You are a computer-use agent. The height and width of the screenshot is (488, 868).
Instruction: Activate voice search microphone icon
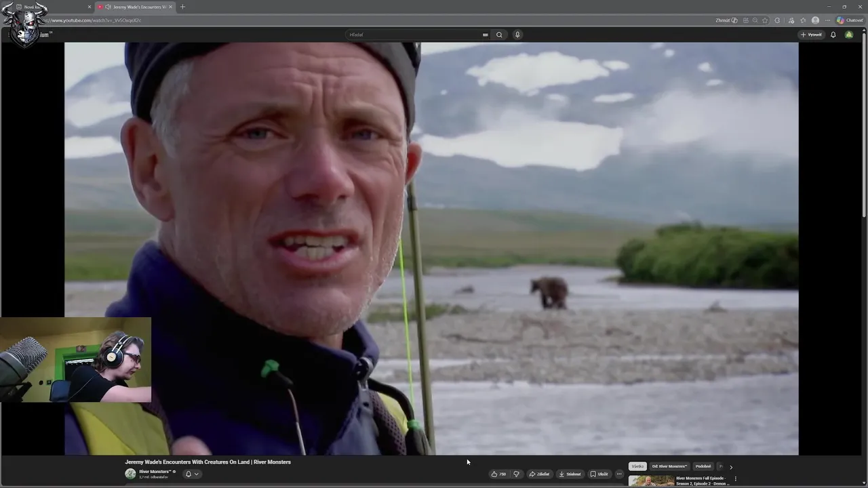pos(517,35)
